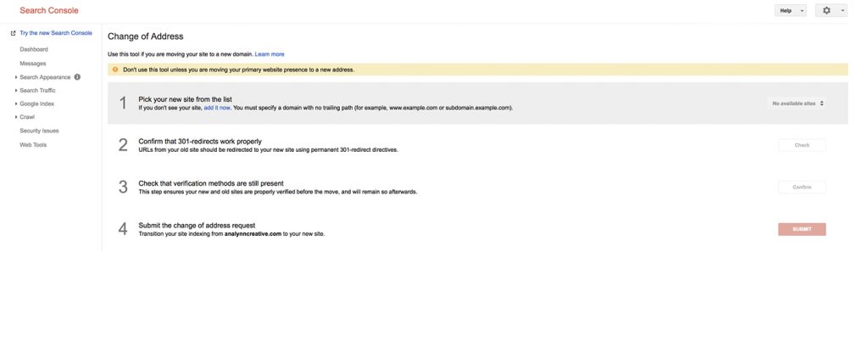Open the 'No available sites' dropdown

pyautogui.click(x=797, y=103)
